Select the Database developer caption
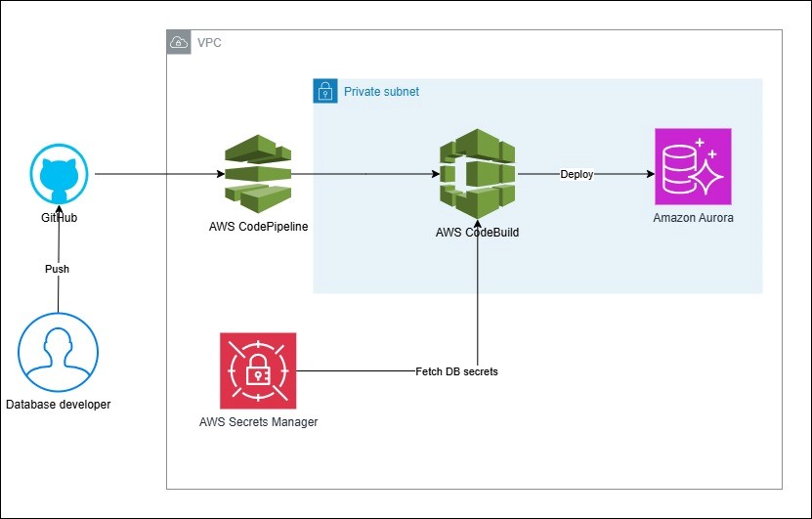The width and height of the screenshot is (812, 519). 58,405
